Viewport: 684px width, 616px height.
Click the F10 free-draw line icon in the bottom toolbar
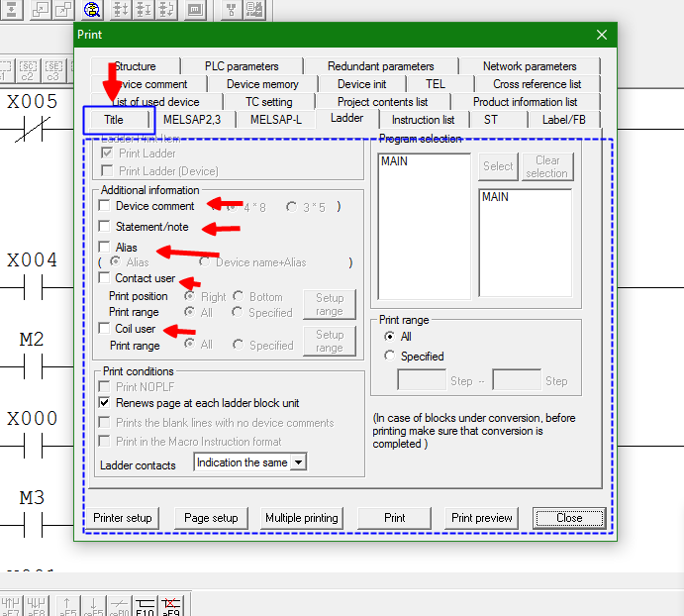click(146, 606)
